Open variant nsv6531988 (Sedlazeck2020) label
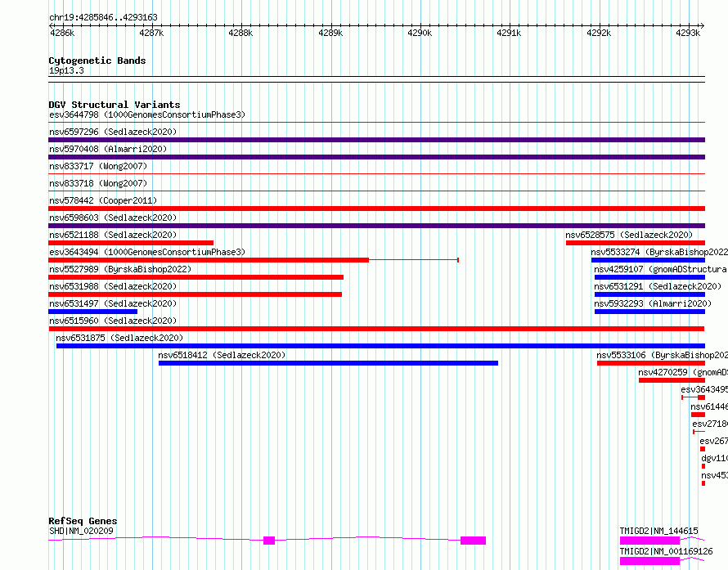Image resolution: width=728 pixels, height=570 pixels. click(113, 286)
